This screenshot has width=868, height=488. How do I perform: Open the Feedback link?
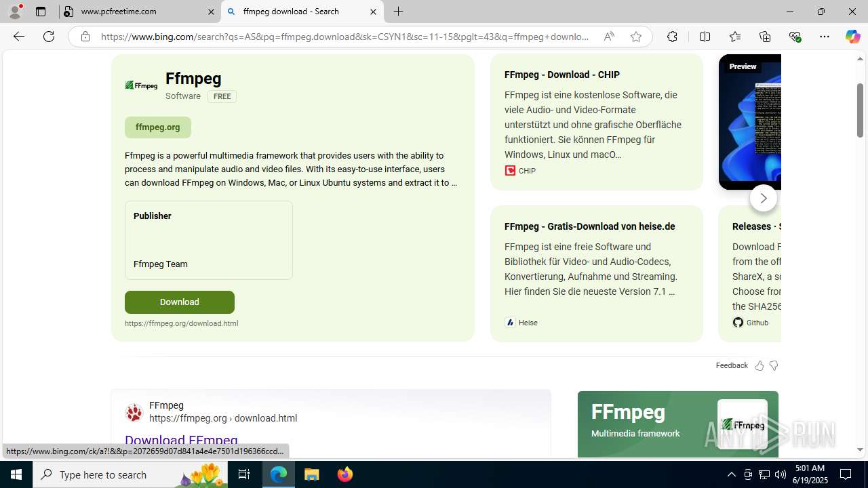click(x=732, y=365)
